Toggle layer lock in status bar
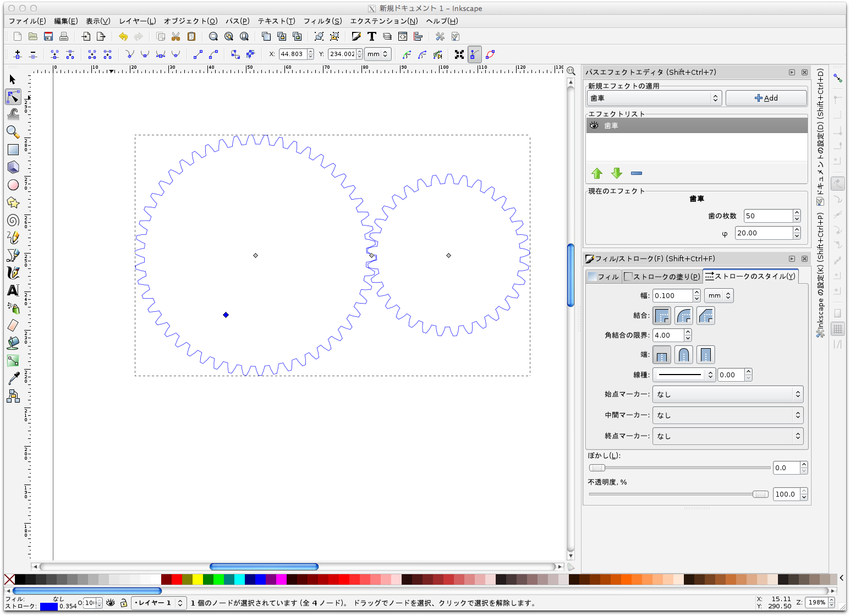Viewport: 850px width, 616px height. [124, 603]
